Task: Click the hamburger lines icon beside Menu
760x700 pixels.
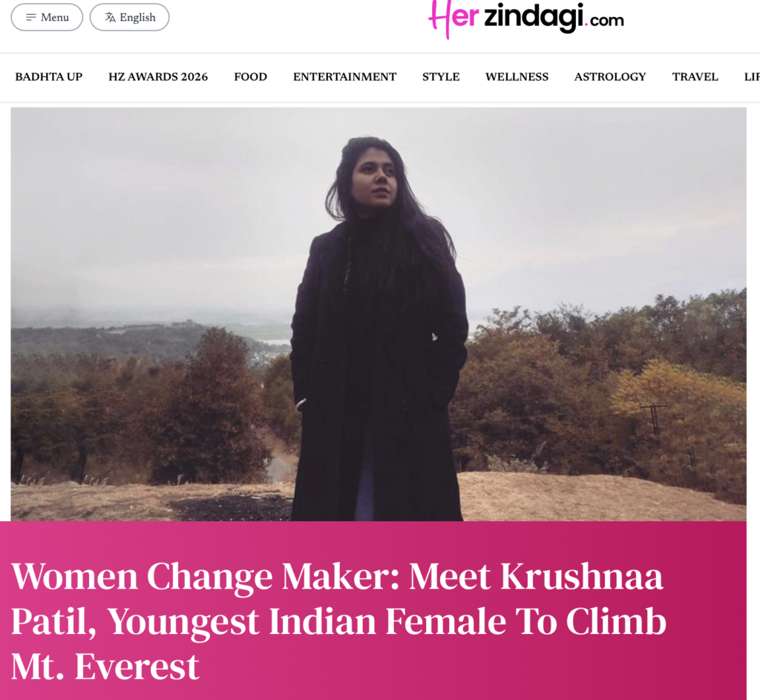Action: click(x=31, y=18)
